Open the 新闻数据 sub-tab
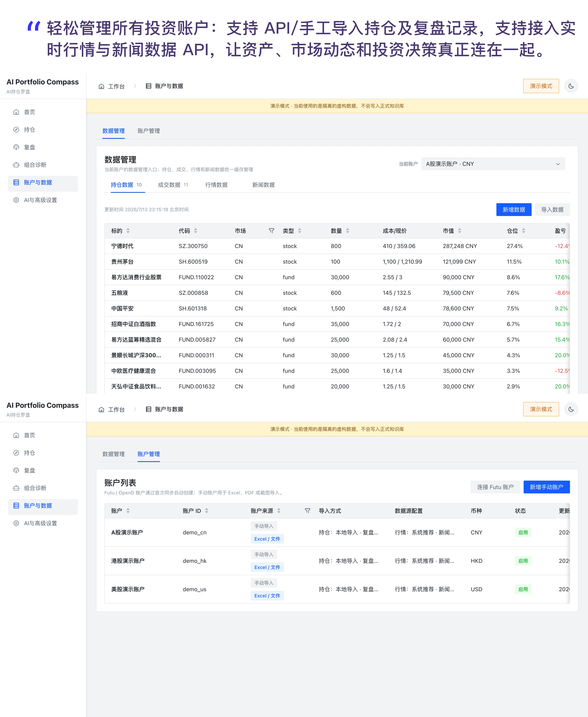 (x=263, y=185)
